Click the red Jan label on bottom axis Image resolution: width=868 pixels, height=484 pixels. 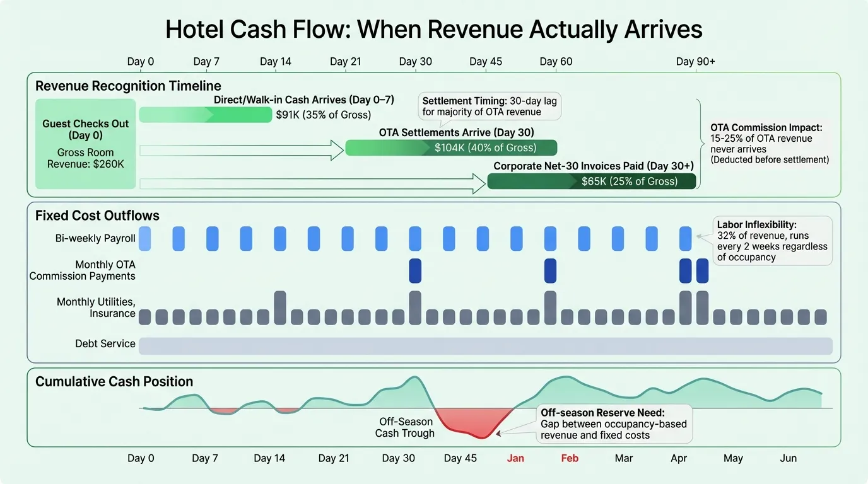tap(515, 458)
